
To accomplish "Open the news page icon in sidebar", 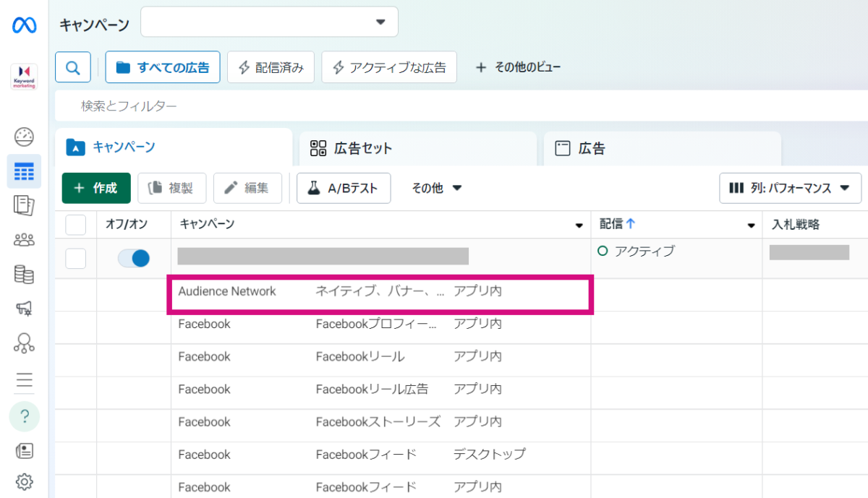I will click(24, 451).
